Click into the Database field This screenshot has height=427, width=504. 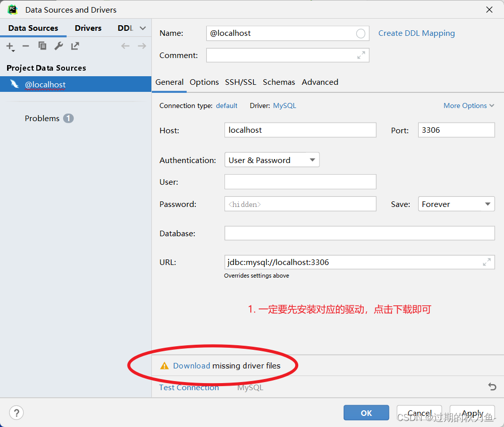click(359, 233)
